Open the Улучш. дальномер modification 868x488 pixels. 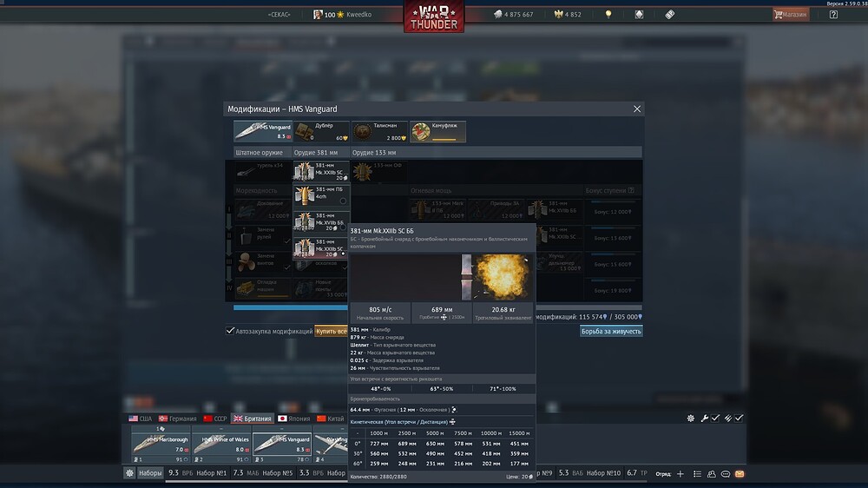[559, 262]
